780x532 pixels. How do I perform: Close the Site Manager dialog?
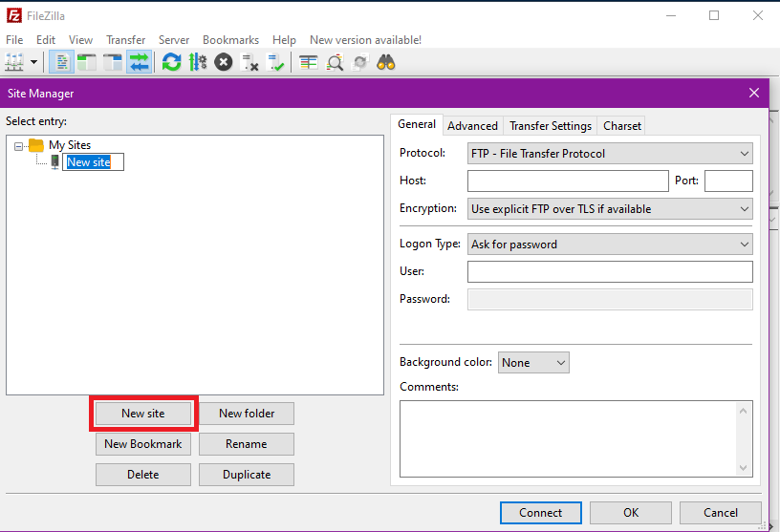(754, 93)
